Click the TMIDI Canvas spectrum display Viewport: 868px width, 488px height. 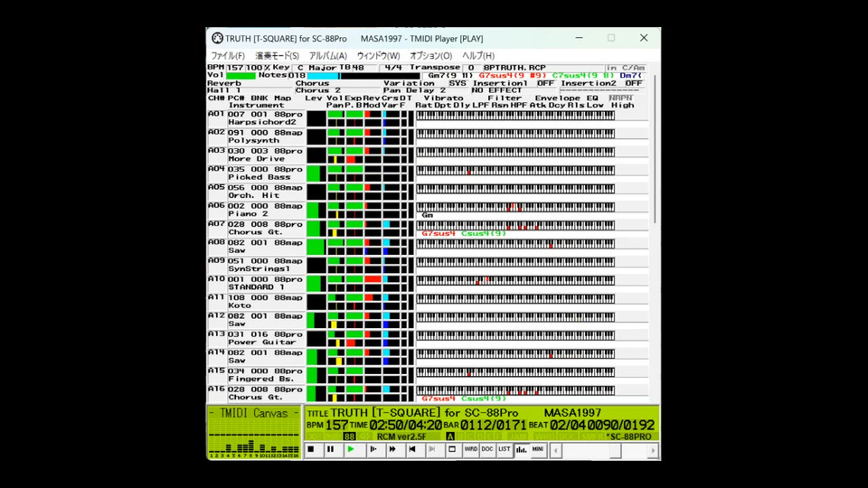(254, 432)
